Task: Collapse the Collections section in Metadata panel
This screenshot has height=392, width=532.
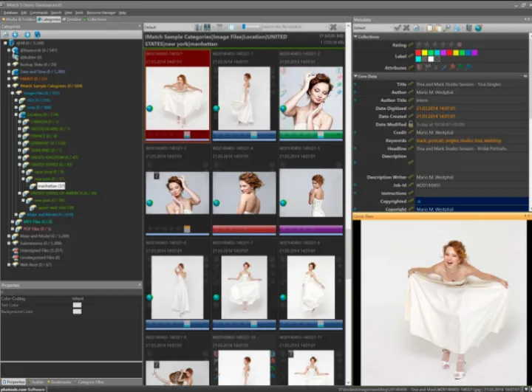Action: [x=355, y=36]
